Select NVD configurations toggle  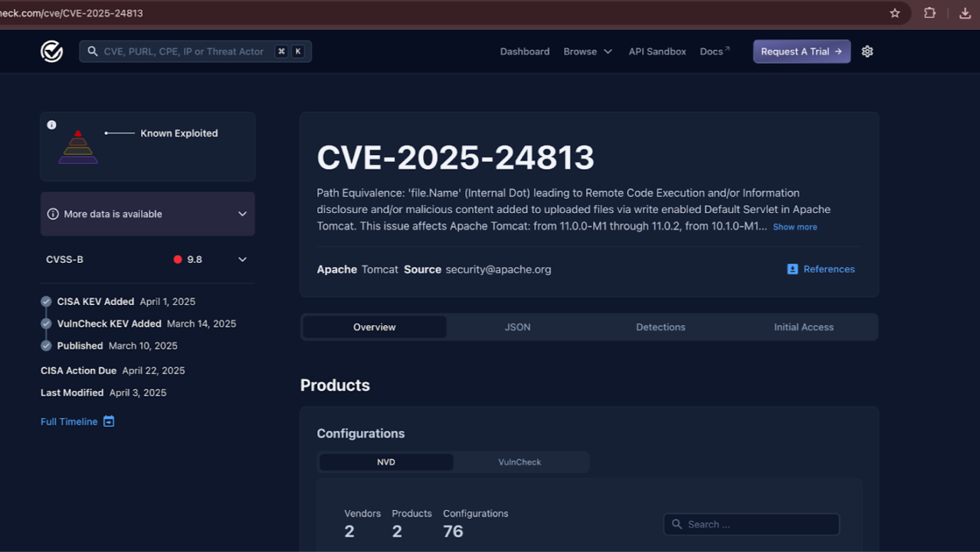[386, 462]
